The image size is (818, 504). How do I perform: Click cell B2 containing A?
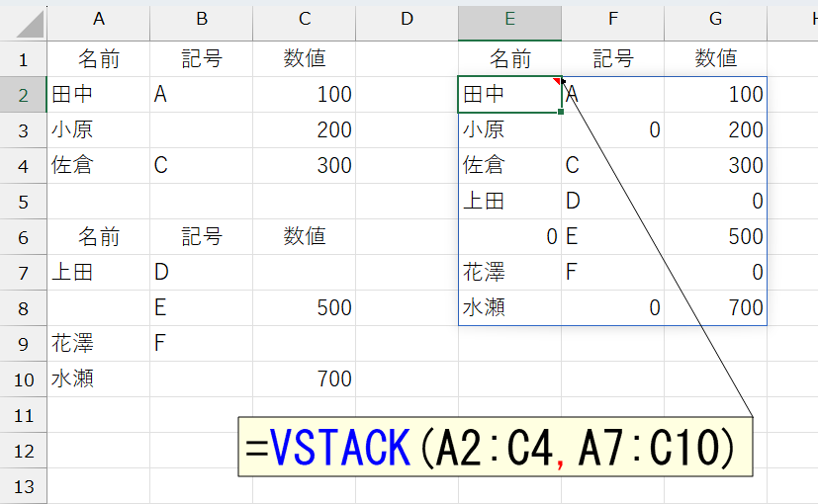202,95
